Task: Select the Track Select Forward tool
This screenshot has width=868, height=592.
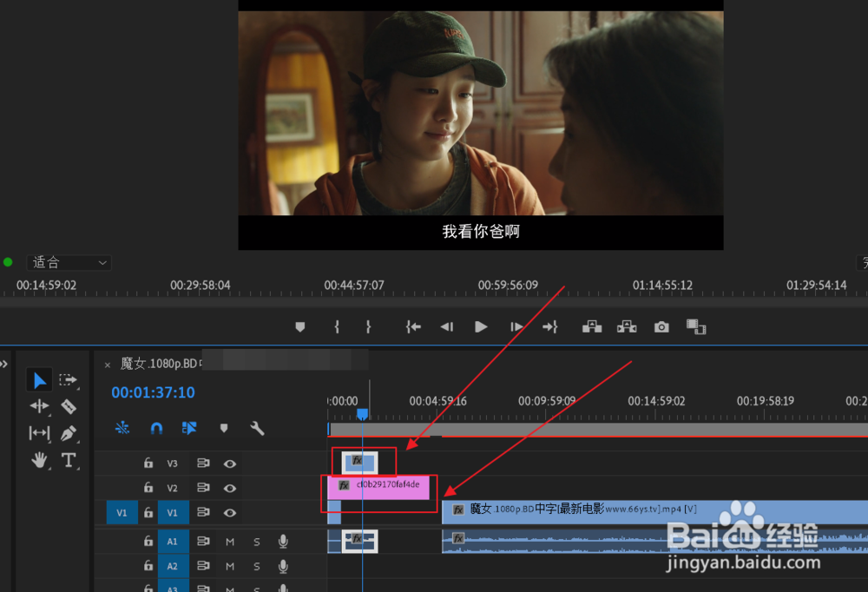Action: (x=68, y=380)
